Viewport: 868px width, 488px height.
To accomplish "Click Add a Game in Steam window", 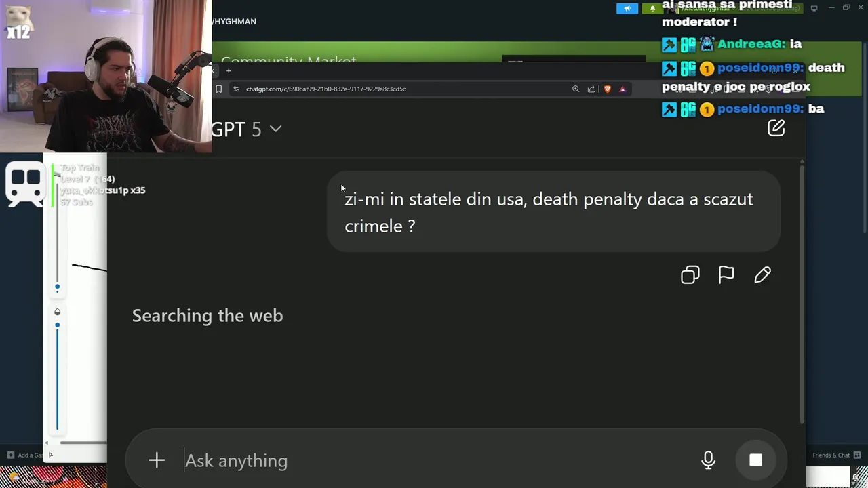I will [26, 455].
